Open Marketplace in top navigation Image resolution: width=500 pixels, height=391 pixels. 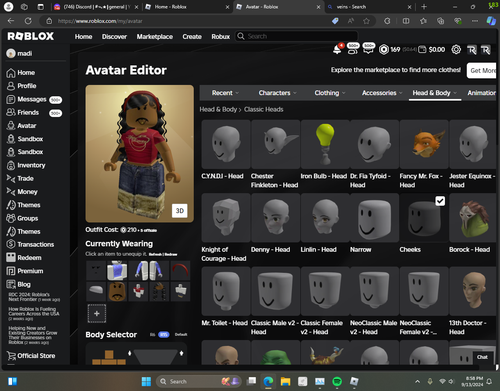(155, 37)
